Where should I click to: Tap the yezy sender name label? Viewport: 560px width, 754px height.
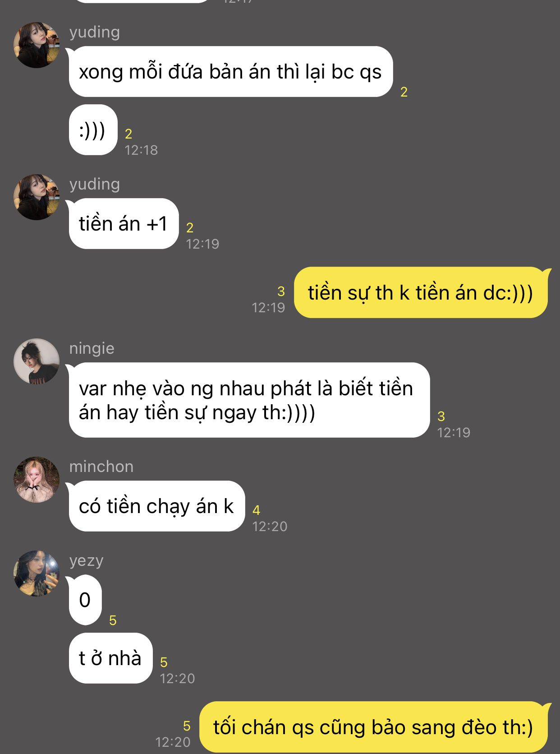coord(86,561)
